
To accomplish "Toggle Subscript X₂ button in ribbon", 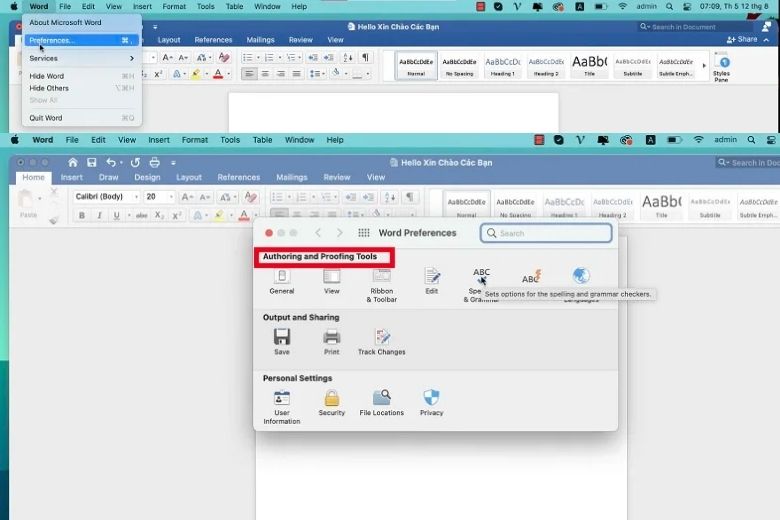I will coord(159,215).
